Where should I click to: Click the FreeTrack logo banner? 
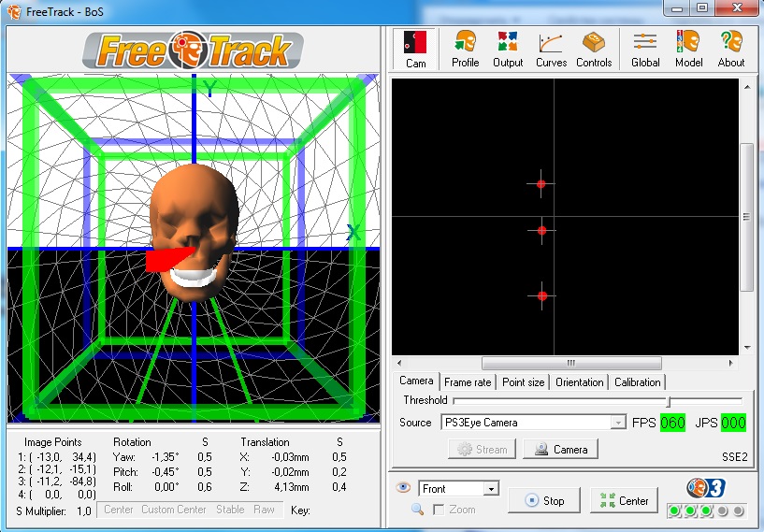[193, 50]
